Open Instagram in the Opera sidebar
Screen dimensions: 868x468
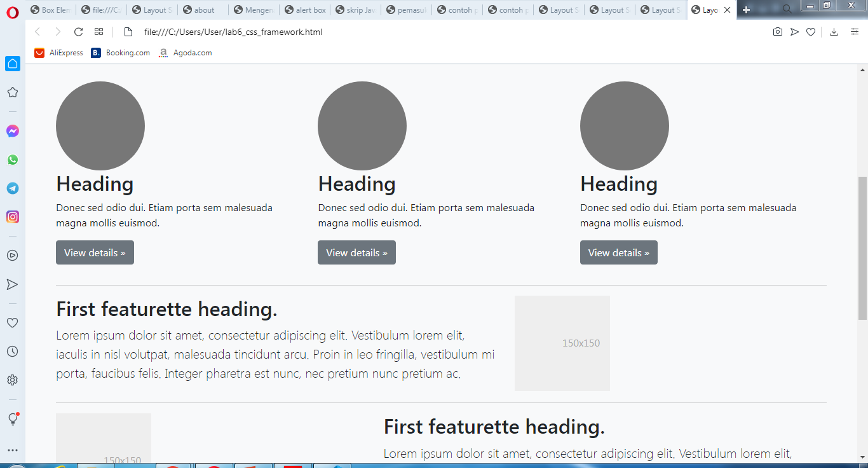click(x=12, y=217)
